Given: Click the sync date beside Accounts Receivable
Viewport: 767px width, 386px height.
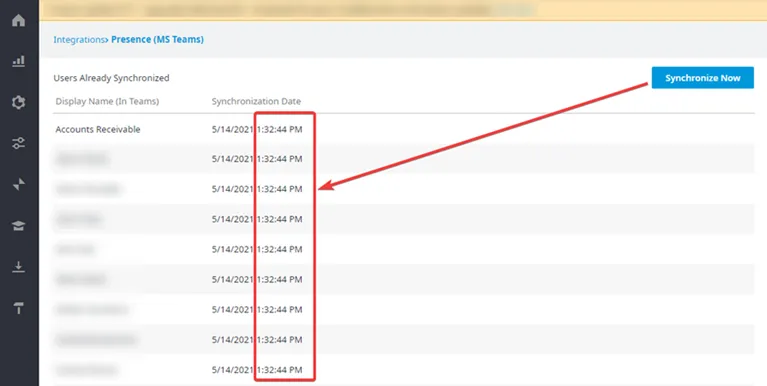Looking at the screenshot, I should click(x=257, y=129).
